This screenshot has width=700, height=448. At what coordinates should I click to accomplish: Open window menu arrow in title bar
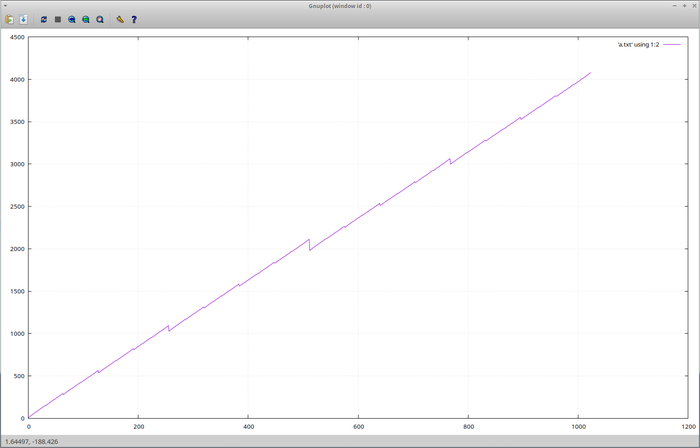coord(7,5)
